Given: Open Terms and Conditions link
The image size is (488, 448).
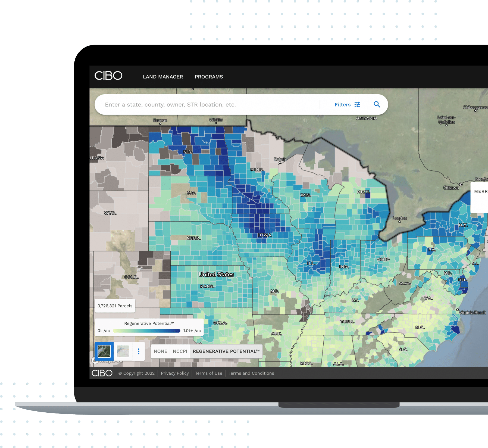Looking at the screenshot, I should (x=251, y=373).
